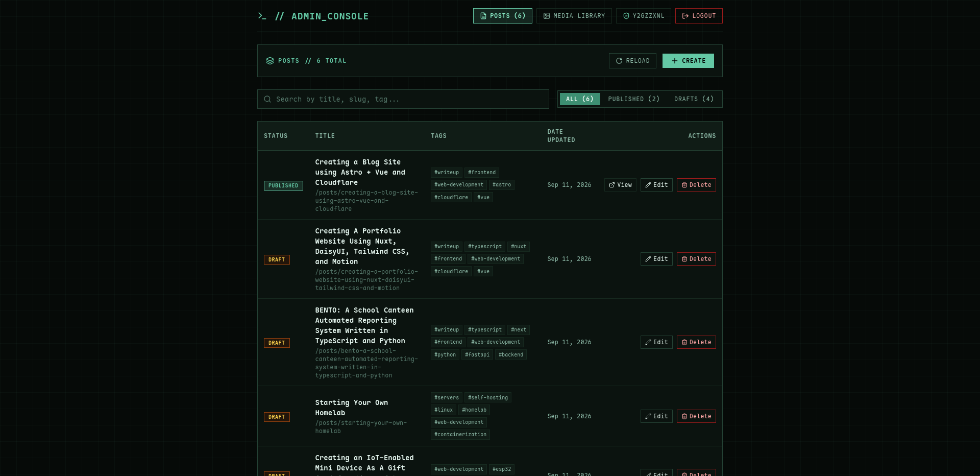Click the image icon in Media Library button
980x476 pixels.
tap(547, 16)
